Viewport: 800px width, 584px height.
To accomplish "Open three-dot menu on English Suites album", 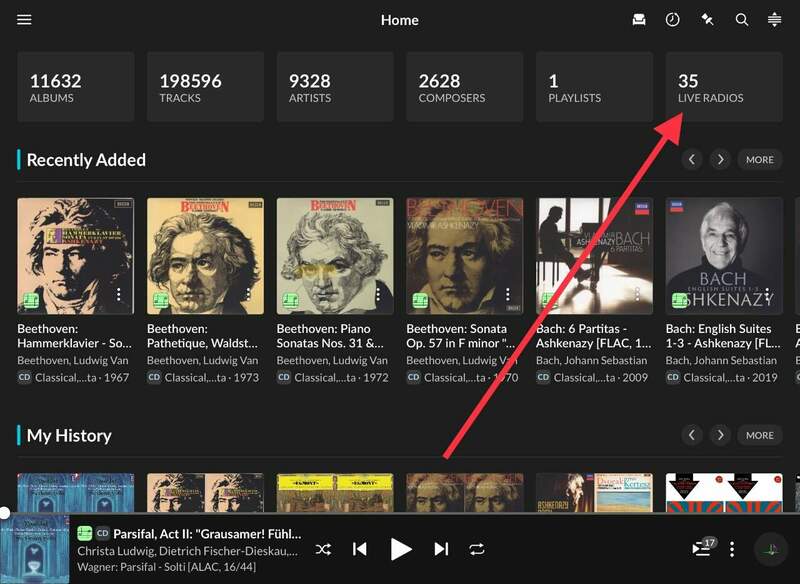I will click(767, 294).
